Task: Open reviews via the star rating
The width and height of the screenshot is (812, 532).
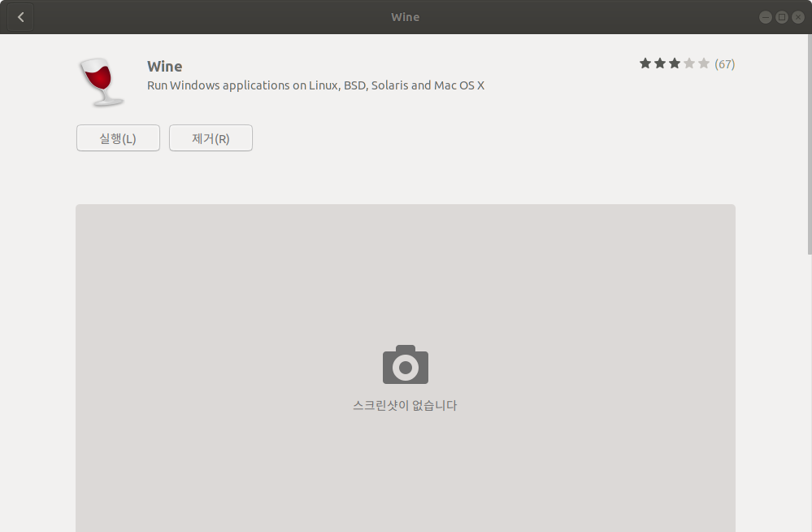Action: coord(675,63)
